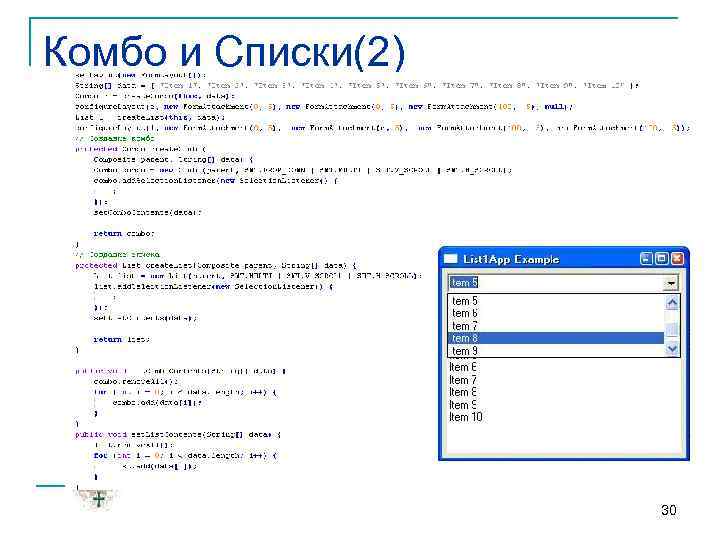This screenshot has height=540, width=720.
Task: Open the combo box dropdown arrow
Action: (x=671, y=283)
